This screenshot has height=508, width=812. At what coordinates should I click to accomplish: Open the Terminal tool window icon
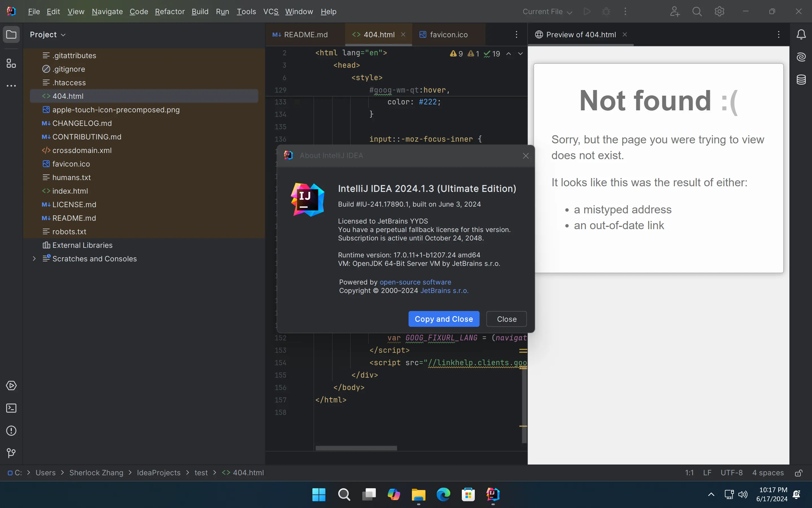[x=11, y=408]
